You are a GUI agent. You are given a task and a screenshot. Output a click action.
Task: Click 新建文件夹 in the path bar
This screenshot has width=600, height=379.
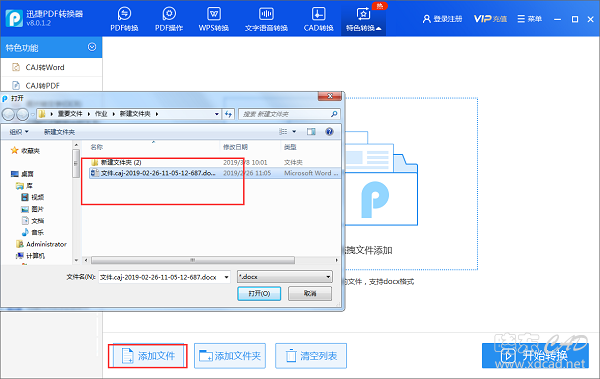click(x=135, y=114)
